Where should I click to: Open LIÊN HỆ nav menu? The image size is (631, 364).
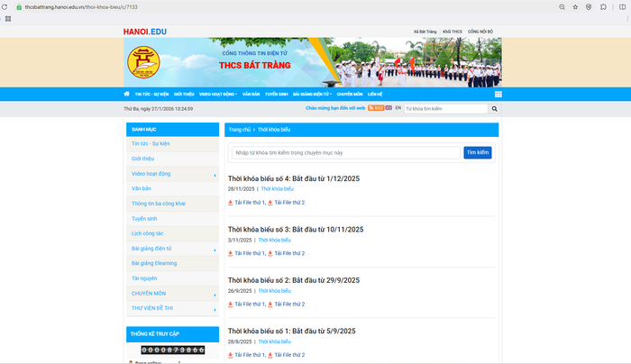375,94
